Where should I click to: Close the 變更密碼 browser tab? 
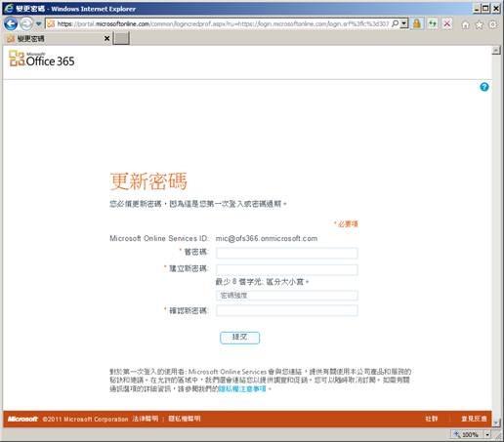106,38
